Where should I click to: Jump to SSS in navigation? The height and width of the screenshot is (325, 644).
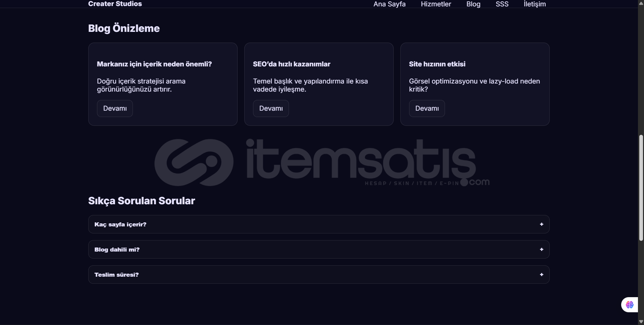pos(502,4)
